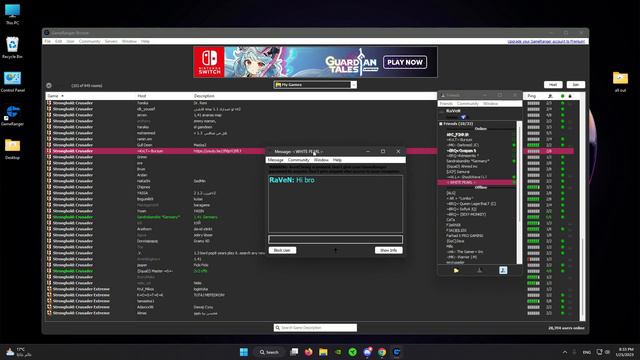640x360 pixels.
Task: Click the Friends list vertical scrollbar
Action: pos(519,192)
